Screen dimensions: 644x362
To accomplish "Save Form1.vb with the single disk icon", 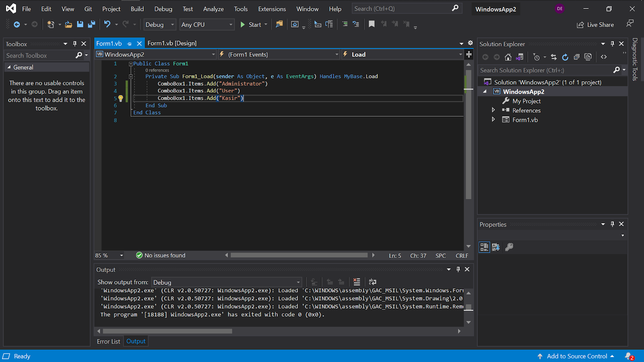I will [x=80, y=25].
